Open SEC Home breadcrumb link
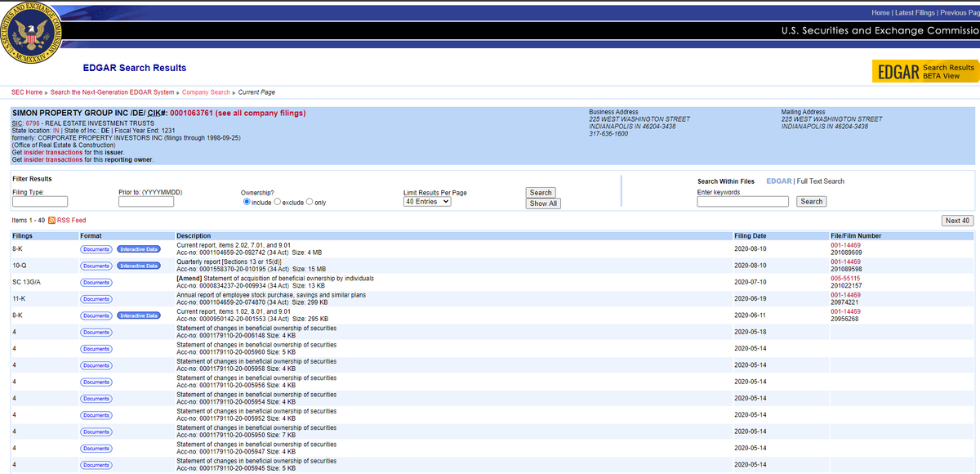The image size is (980, 474). [27, 92]
